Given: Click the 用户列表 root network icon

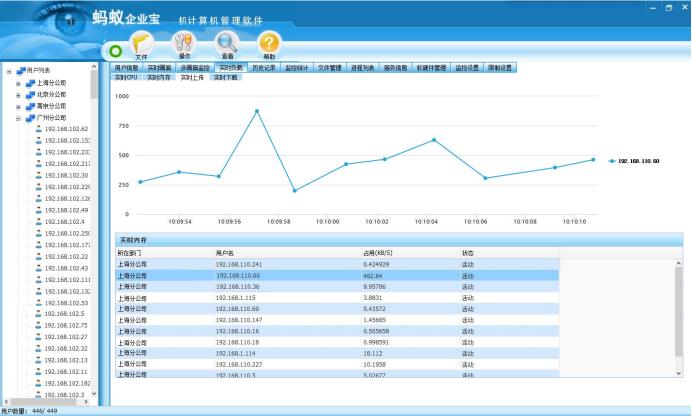Looking at the screenshot, I should [x=21, y=71].
